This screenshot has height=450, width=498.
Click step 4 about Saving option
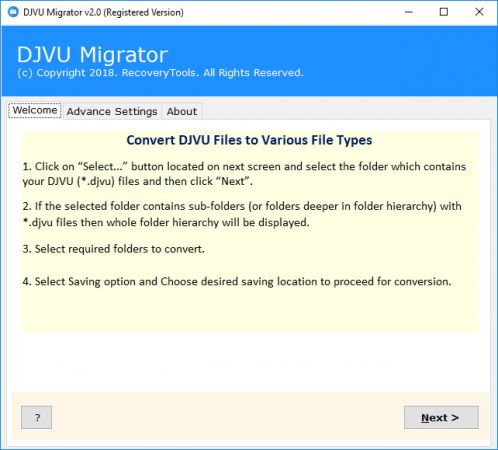237,282
